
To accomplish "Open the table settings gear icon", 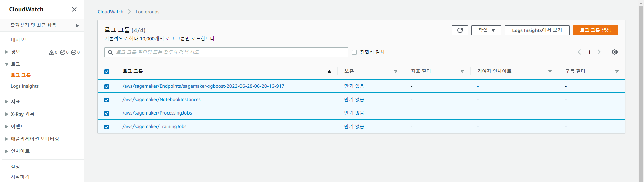I will 615,52.
